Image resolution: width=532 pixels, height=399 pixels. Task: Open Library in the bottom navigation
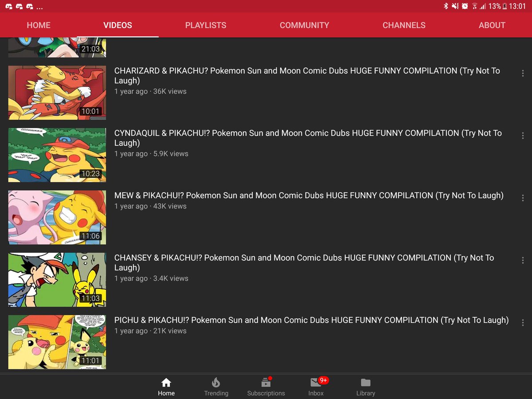coord(366,387)
